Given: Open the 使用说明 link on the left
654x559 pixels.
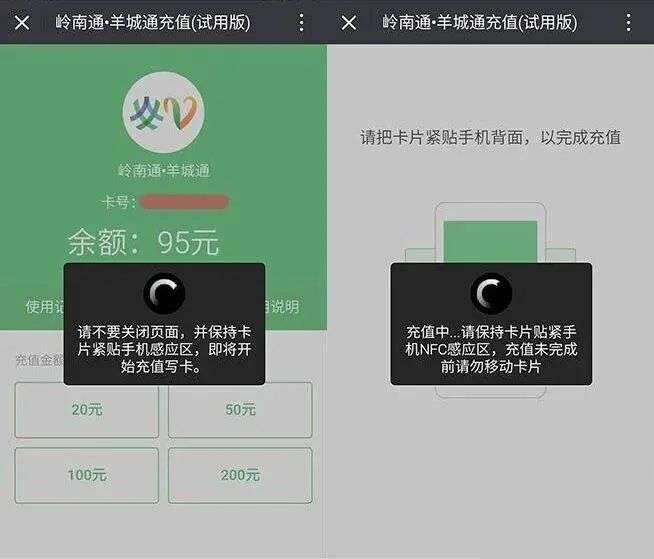Looking at the screenshot, I should point(44,307).
